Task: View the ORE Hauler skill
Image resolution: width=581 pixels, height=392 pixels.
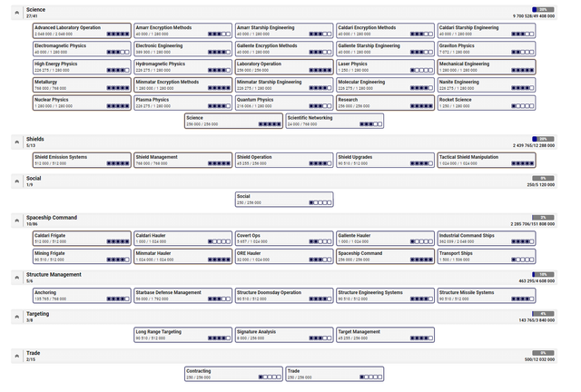Action: (x=284, y=257)
